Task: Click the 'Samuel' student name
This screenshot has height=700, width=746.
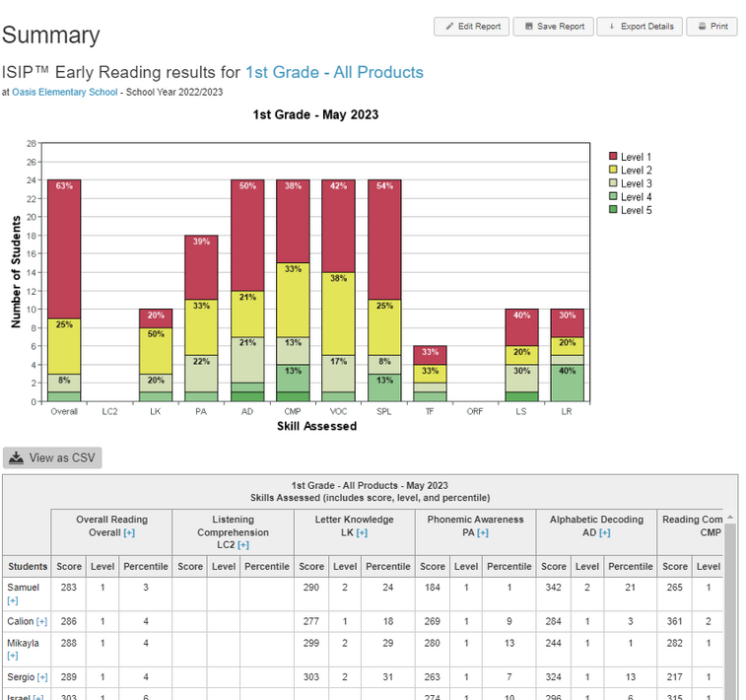Action: coord(23,588)
